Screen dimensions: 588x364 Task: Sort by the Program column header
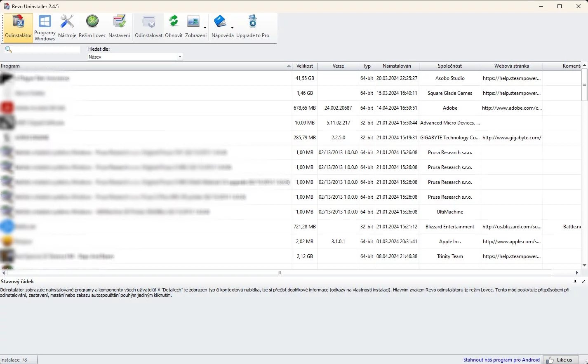click(146, 66)
